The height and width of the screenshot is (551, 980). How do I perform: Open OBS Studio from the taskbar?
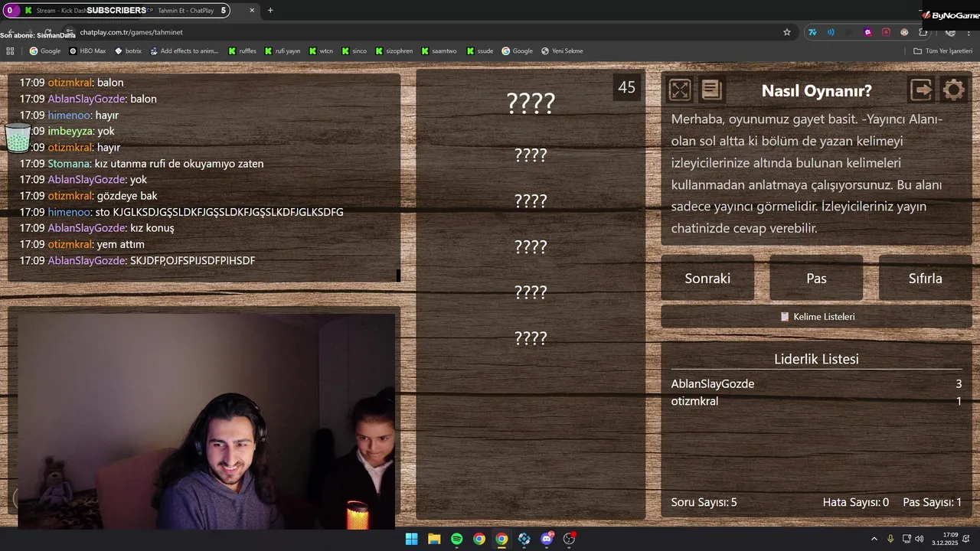(569, 539)
